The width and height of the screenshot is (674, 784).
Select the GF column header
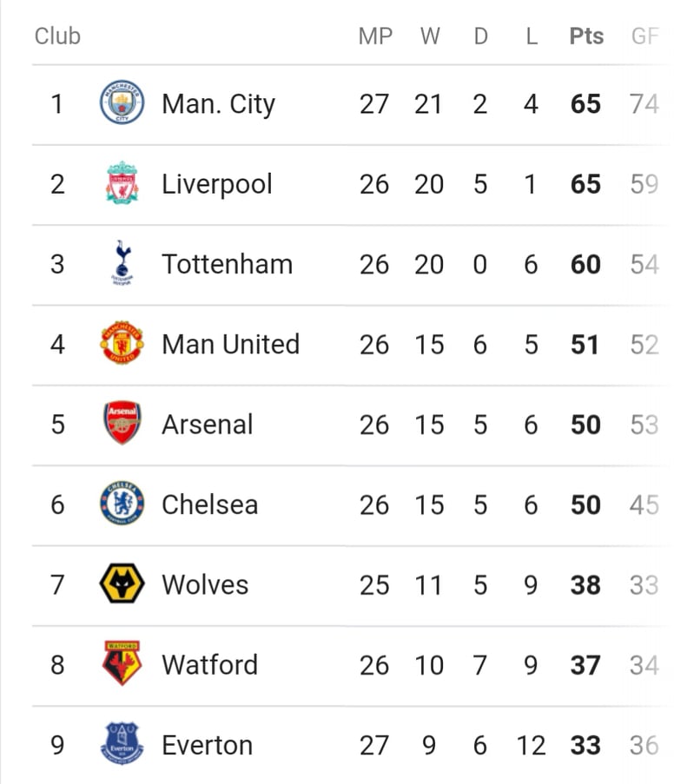coord(644,36)
